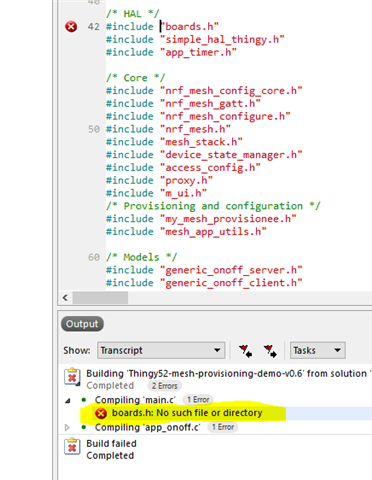Expand the Compiling 'app_onoff.c' tree node
The height and width of the screenshot is (480, 372).
pos(67,427)
